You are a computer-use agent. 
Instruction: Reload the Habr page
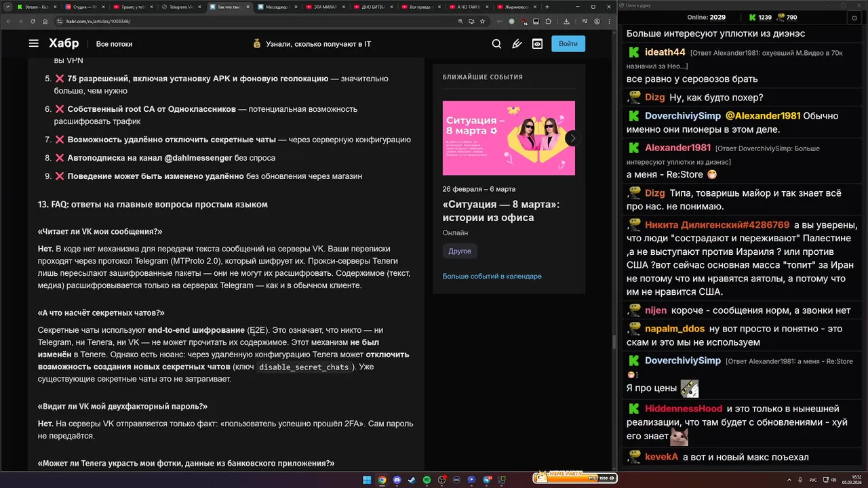33,21
